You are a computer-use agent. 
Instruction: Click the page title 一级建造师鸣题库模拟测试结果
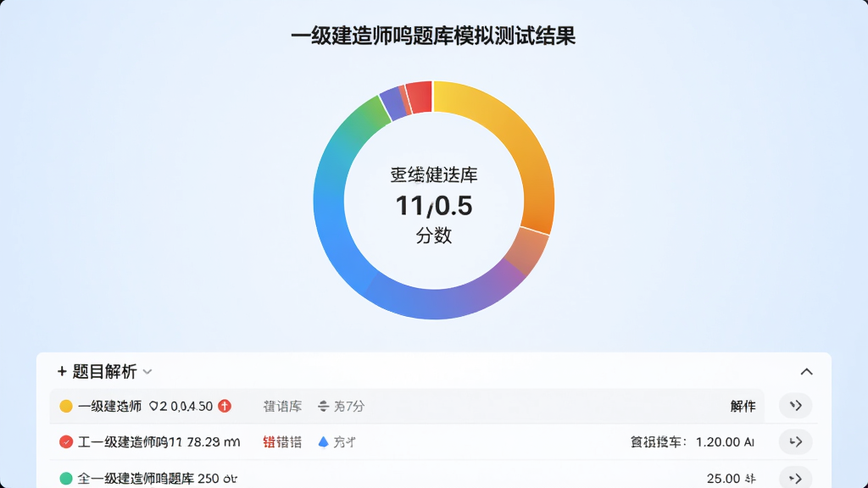point(433,36)
